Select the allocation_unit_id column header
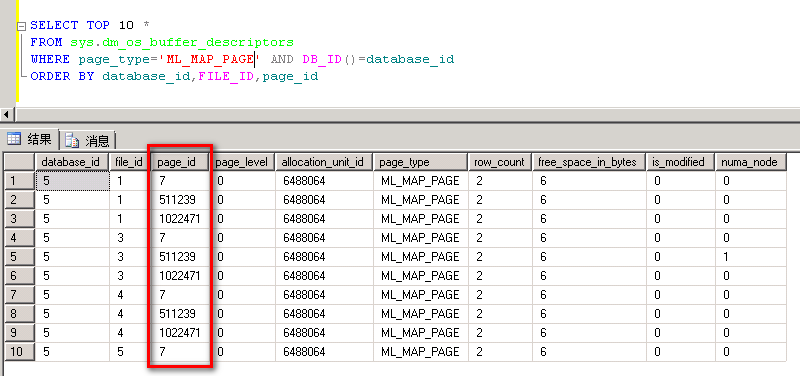The height and width of the screenshot is (376, 800). coord(323,162)
